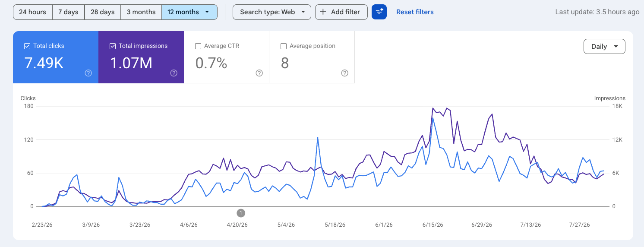Click the annotation marker numbered 1 on chart
Screen dimensions: 644x247
[x=241, y=212]
